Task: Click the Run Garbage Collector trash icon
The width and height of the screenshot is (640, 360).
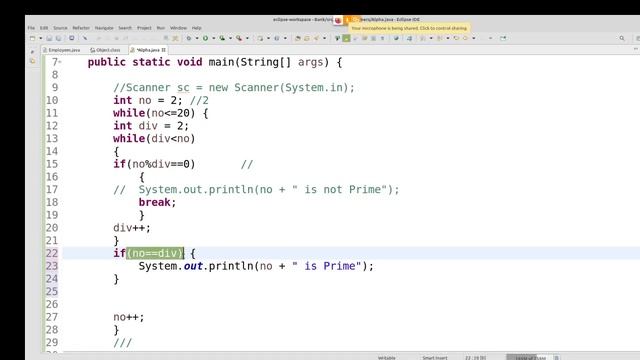Action: pos(556,358)
